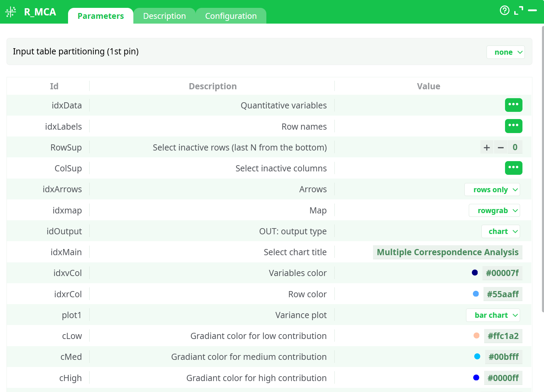
Task: Click the Variables color dark blue swatch
Action: pyautogui.click(x=475, y=273)
